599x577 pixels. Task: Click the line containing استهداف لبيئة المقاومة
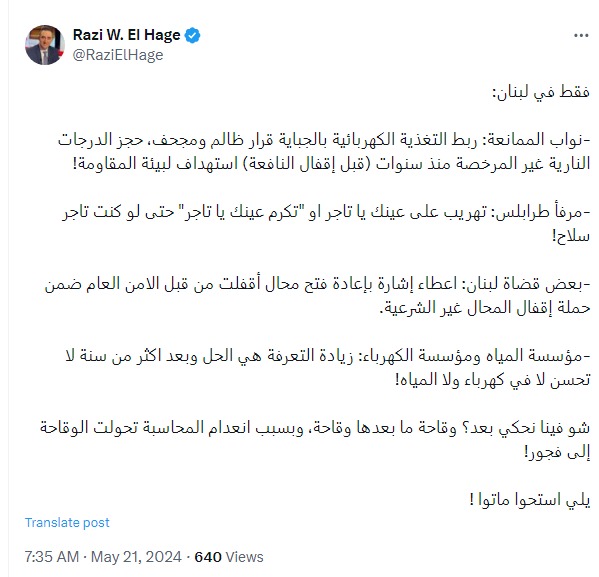[x=331, y=164]
